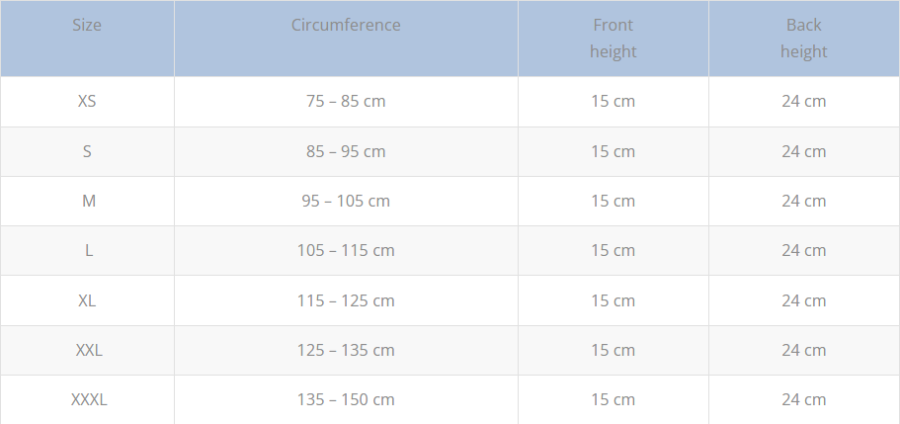The image size is (900, 424).
Task: Select the XXL size cell
Action: (x=87, y=351)
